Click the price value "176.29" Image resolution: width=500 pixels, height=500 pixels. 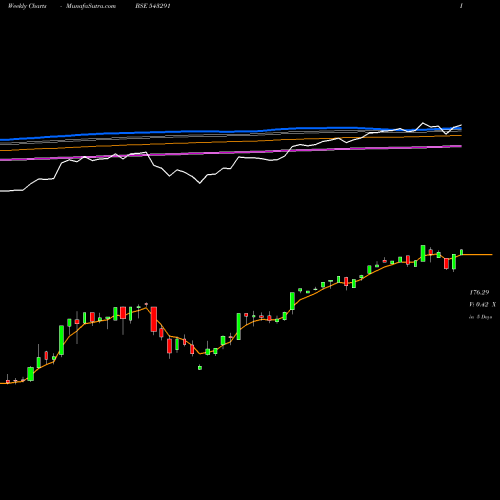(479, 292)
